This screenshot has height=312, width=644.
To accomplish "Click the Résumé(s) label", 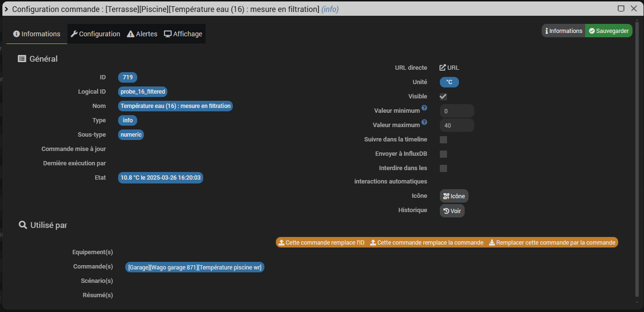I will pyautogui.click(x=98, y=295).
